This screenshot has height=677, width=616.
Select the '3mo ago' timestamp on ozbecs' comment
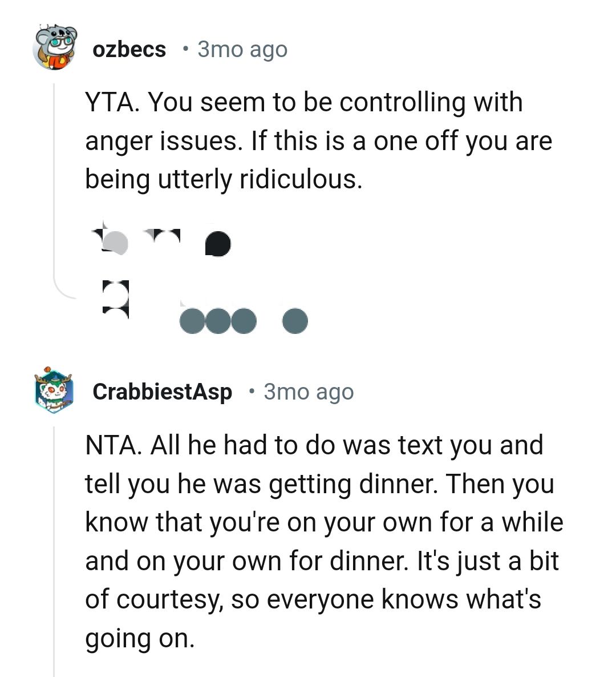click(242, 49)
